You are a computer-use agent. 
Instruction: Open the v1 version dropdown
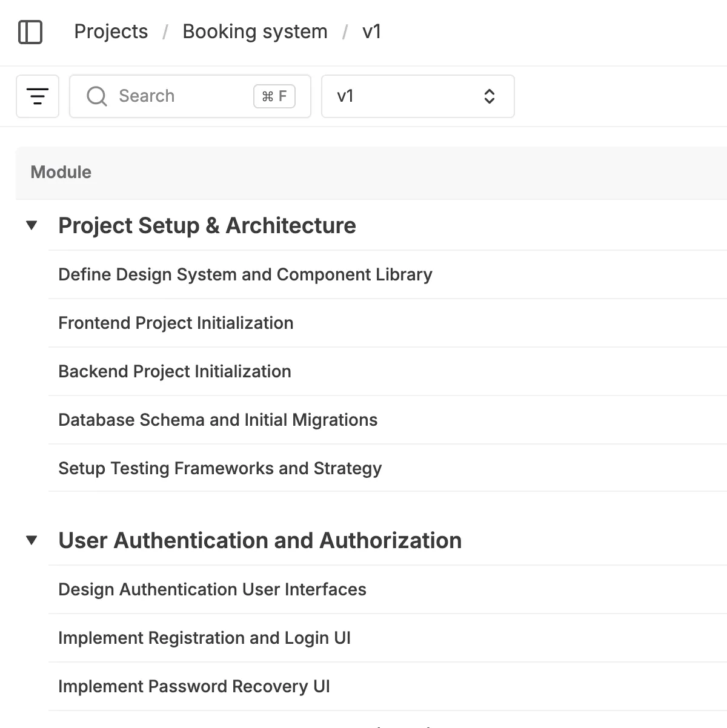coord(417,96)
